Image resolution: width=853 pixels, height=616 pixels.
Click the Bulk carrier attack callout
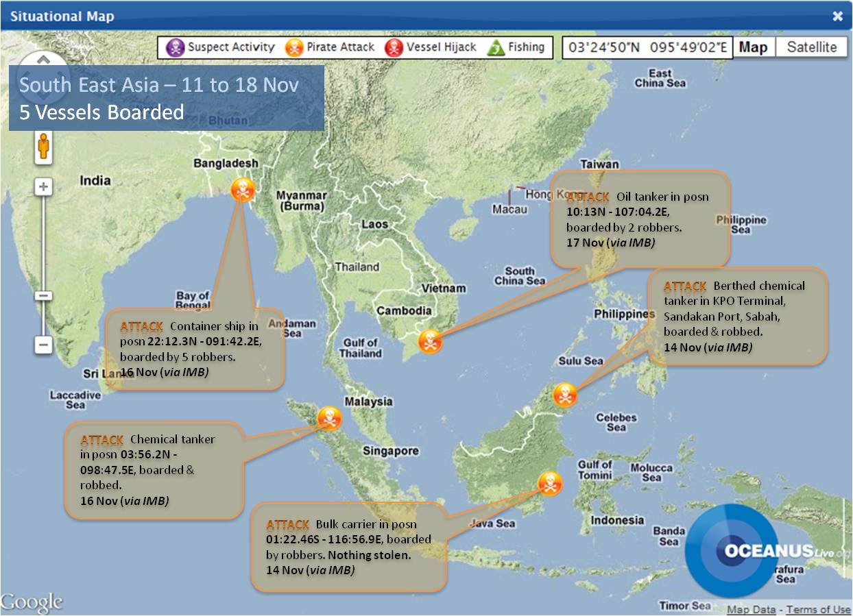coord(349,546)
